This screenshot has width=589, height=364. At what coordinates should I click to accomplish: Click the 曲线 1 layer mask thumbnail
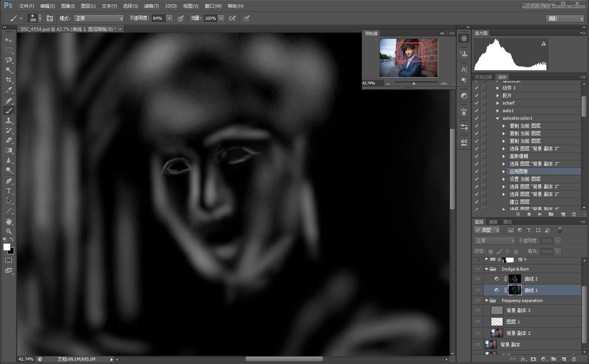514,290
